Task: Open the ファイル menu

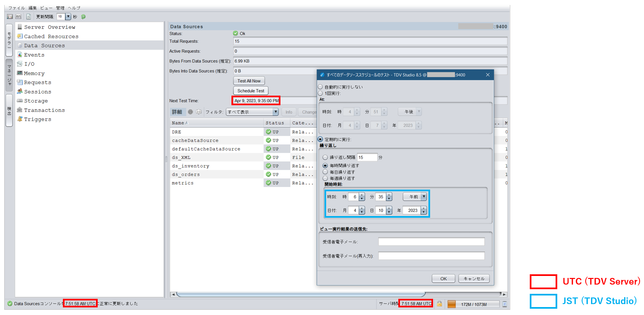Action: (17, 8)
